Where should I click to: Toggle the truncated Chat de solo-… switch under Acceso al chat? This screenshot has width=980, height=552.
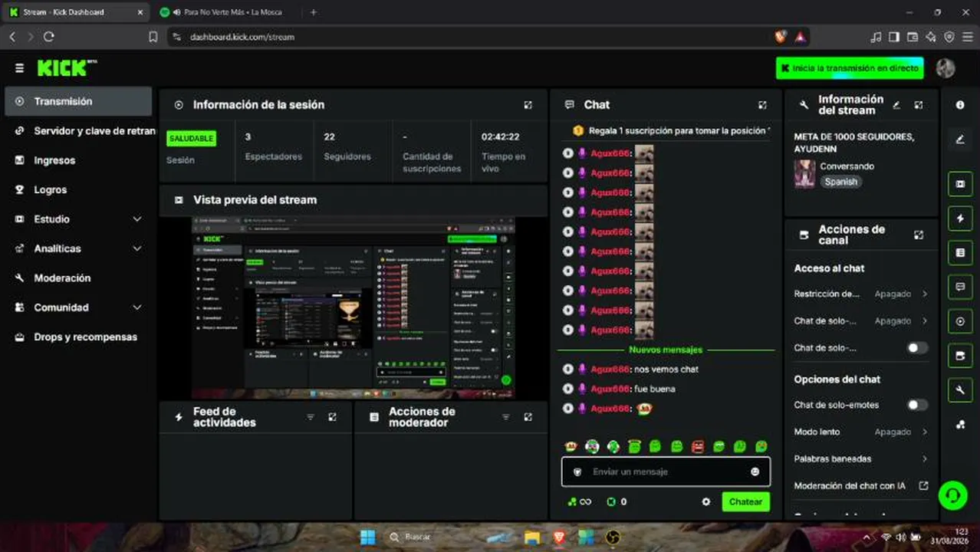(x=917, y=347)
